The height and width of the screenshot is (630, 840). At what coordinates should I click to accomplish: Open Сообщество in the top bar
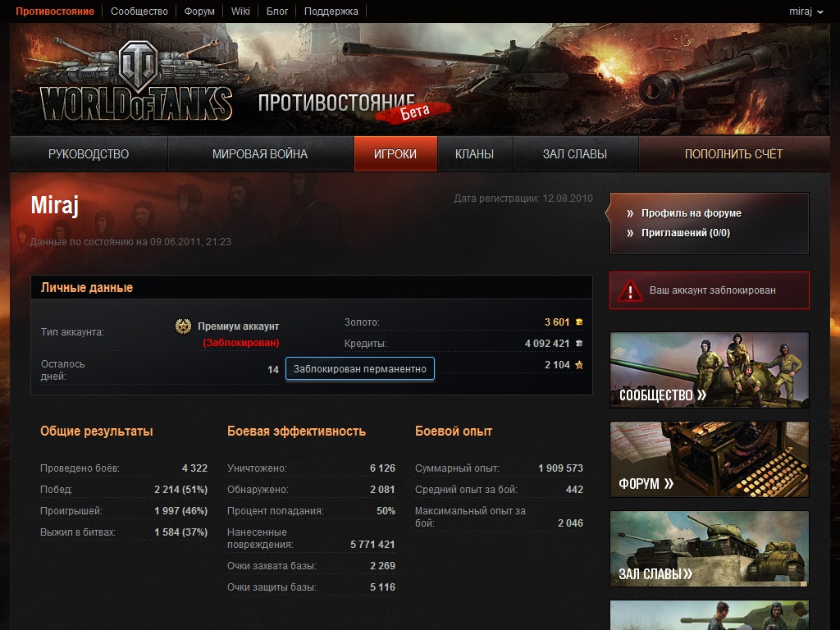click(139, 11)
